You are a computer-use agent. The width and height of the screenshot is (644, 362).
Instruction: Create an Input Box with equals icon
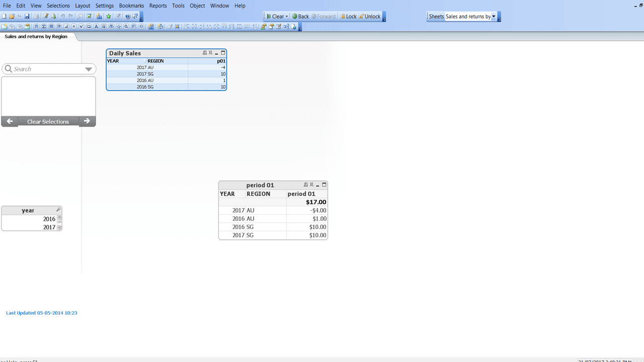[x=73, y=27]
